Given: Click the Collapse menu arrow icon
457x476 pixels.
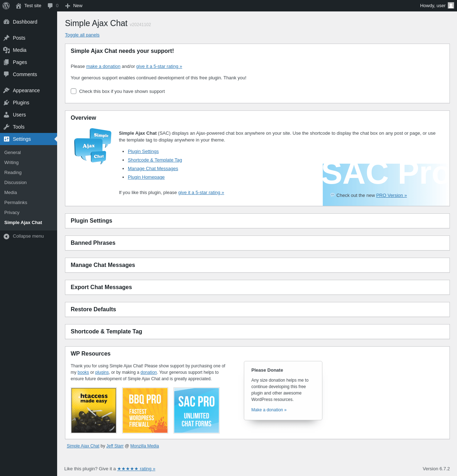Looking at the screenshot, I should (6, 236).
